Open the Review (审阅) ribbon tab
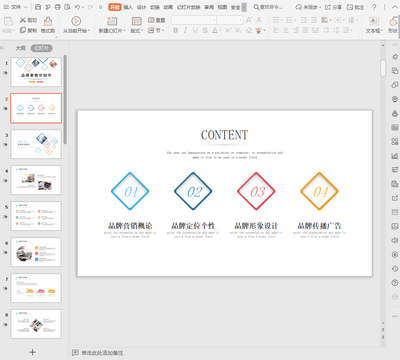Viewport: 400px width, 360px height. (x=209, y=7)
